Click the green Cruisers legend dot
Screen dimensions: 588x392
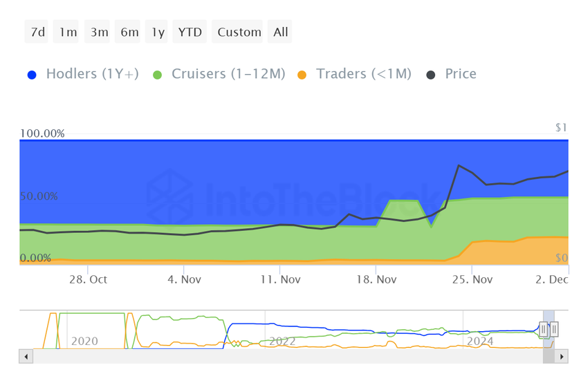(158, 75)
